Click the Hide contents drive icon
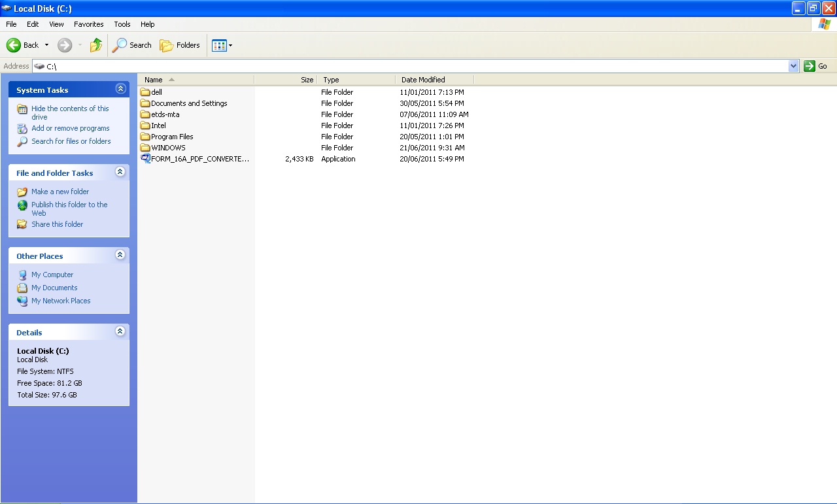This screenshot has width=837, height=504. pyautogui.click(x=22, y=109)
